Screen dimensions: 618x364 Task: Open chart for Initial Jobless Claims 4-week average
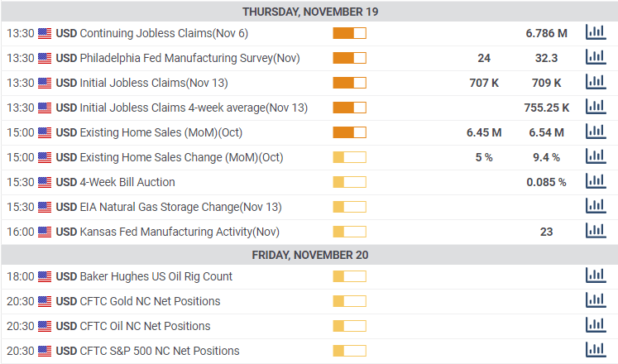(594, 108)
